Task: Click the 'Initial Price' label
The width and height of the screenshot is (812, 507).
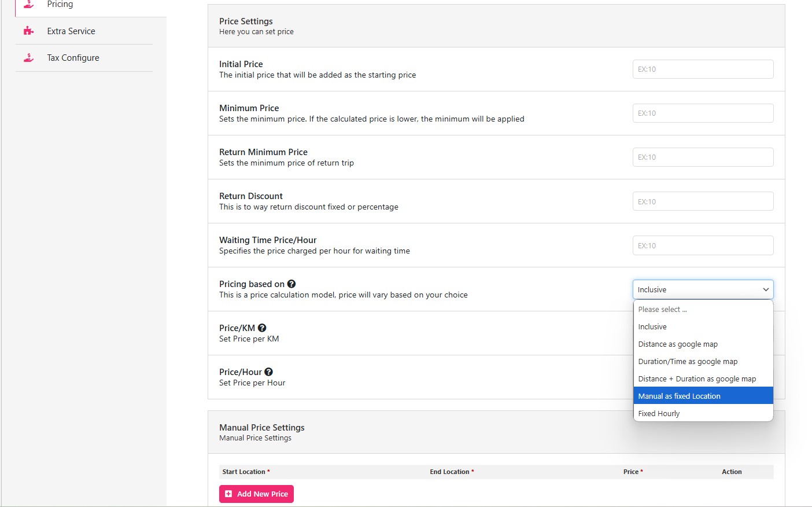Action: click(x=241, y=64)
